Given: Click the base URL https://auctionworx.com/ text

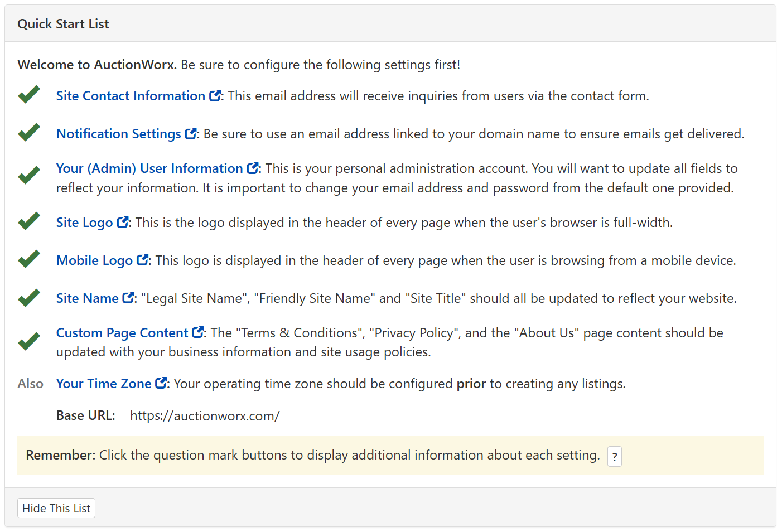Looking at the screenshot, I should point(205,416).
